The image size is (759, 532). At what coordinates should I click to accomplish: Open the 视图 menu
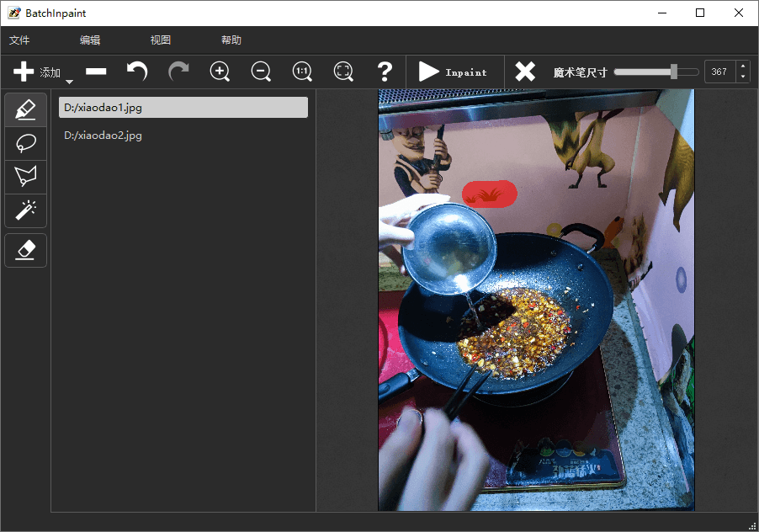(x=161, y=40)
